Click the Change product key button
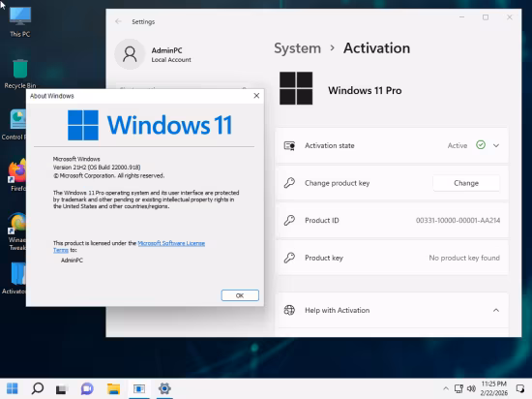532x399 pixels. (466, 183)
